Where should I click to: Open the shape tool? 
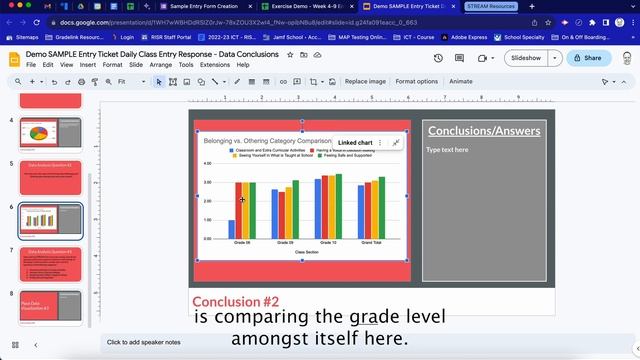click(201, 82)
